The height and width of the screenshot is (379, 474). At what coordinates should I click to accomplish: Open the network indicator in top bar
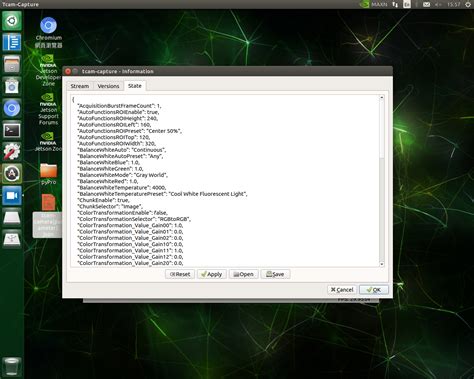click(x=395, y=4)
